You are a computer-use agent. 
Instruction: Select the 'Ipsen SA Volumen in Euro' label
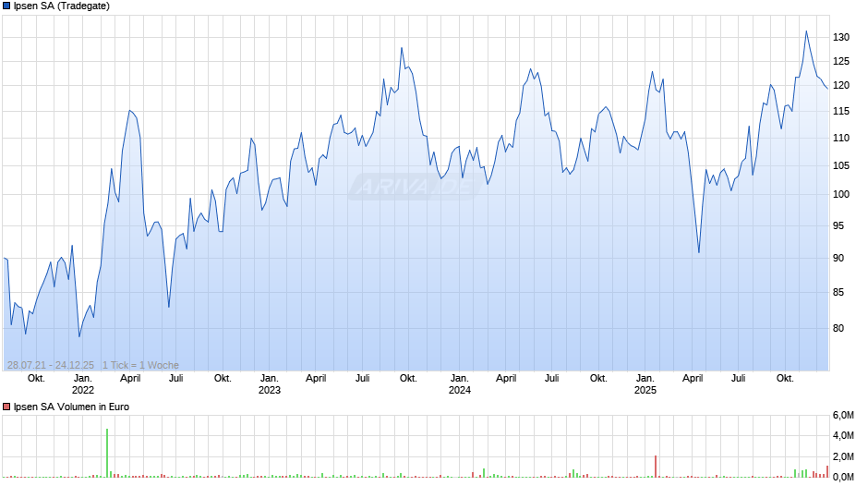(71, 407)
